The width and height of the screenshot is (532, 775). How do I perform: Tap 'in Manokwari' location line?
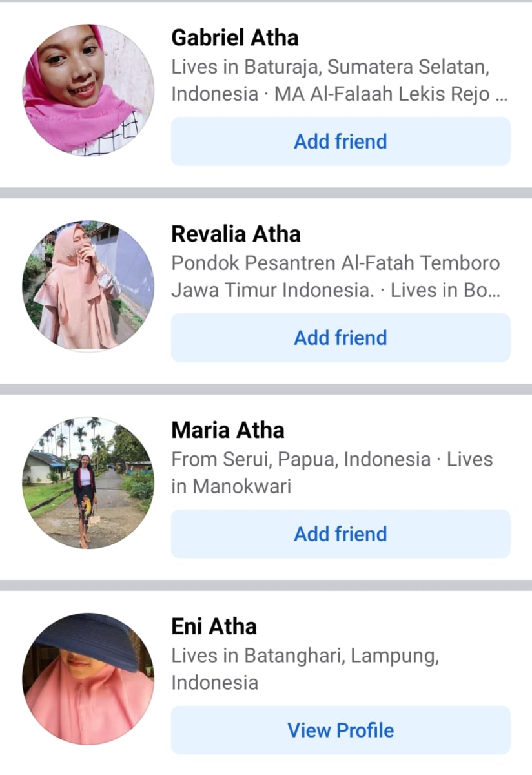231,486
